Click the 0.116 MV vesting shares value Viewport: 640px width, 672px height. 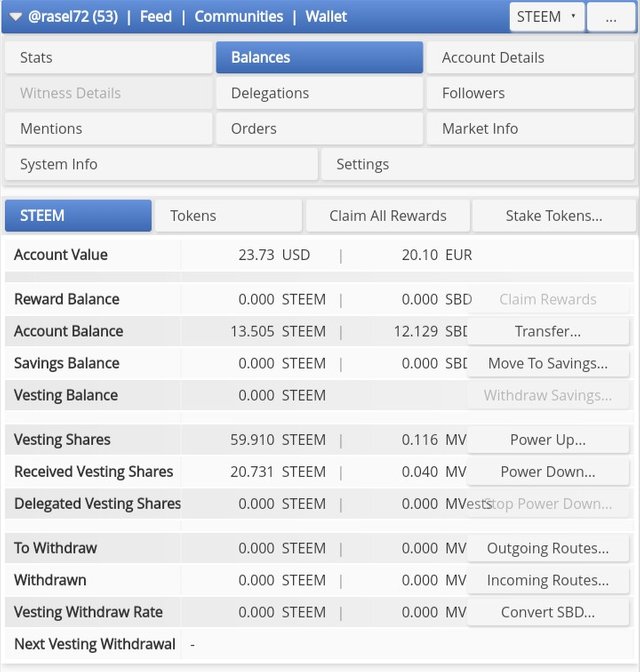pos(434,440)
